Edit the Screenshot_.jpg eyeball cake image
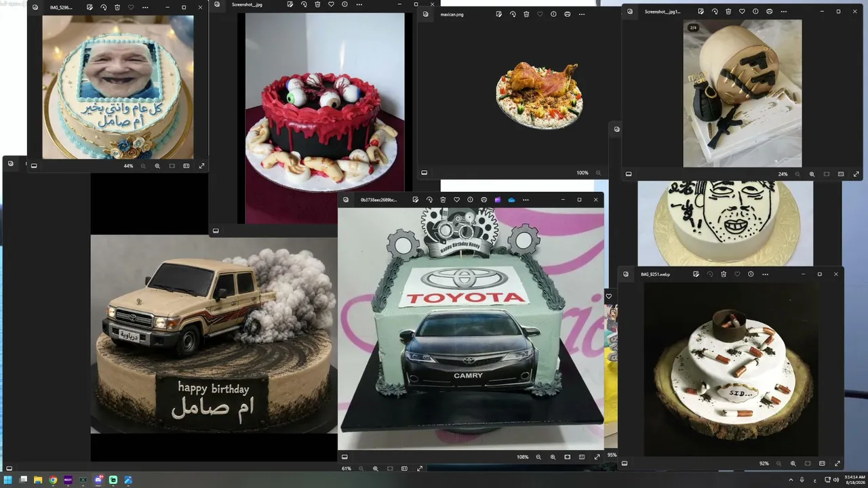Screen dimensions: 868x488 [290, 5]
